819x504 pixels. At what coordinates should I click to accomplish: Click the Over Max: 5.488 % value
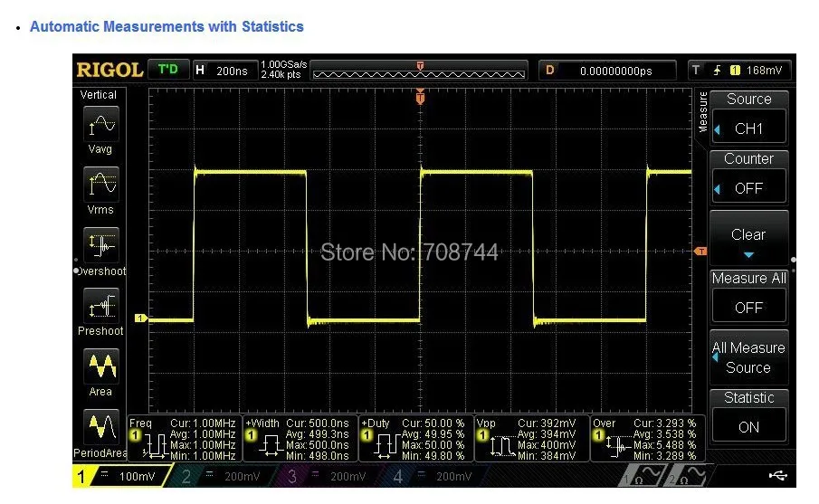[x=664, y=445]
